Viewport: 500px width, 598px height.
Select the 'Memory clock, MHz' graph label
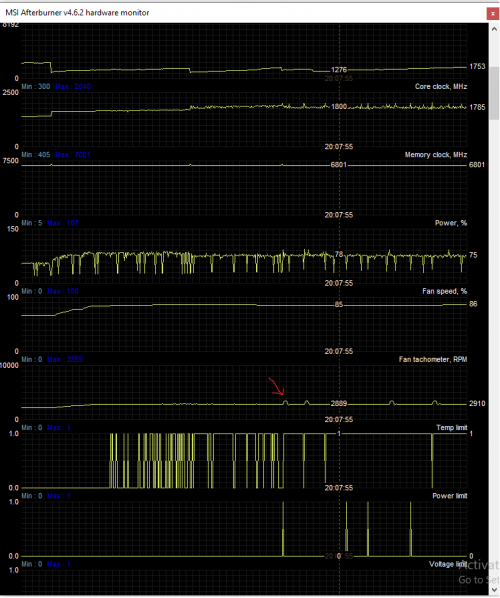[x=436, y=155]
